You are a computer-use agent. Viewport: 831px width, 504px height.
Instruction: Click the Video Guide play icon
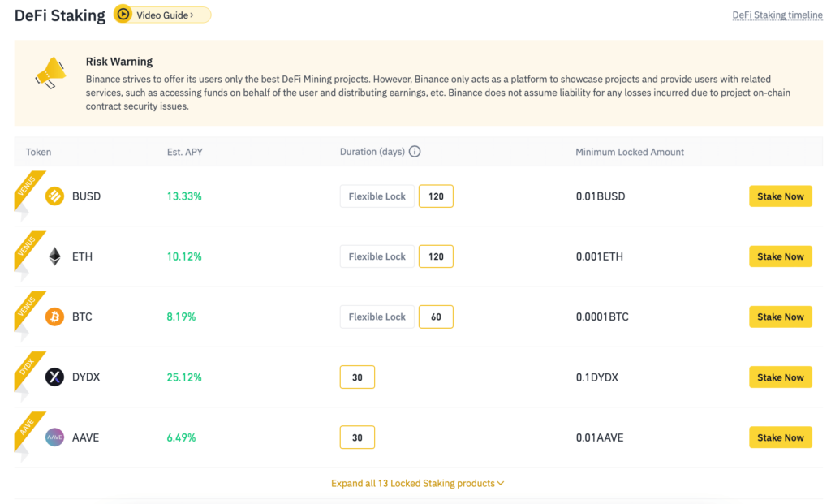pos(123,15)
